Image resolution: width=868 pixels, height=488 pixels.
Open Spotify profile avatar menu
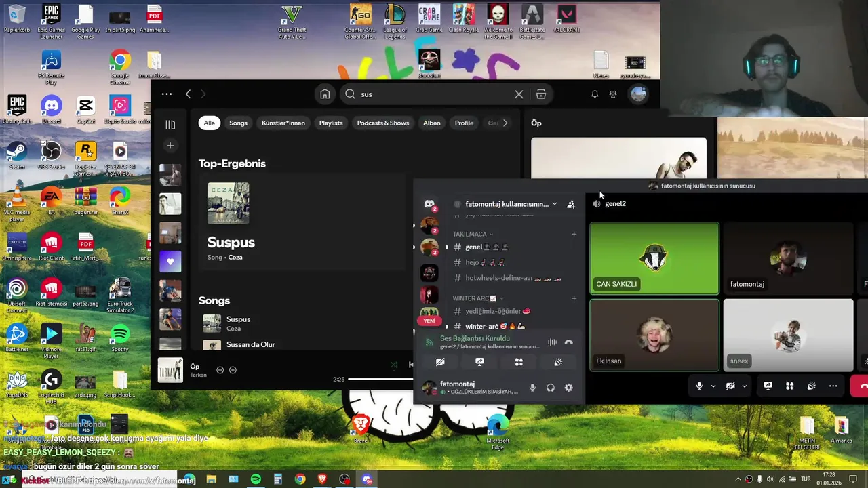[638, 94]
